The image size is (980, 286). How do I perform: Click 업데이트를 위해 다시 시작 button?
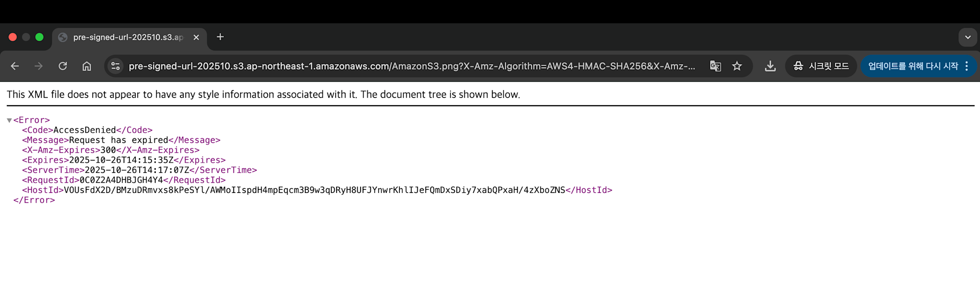[912, 66]
